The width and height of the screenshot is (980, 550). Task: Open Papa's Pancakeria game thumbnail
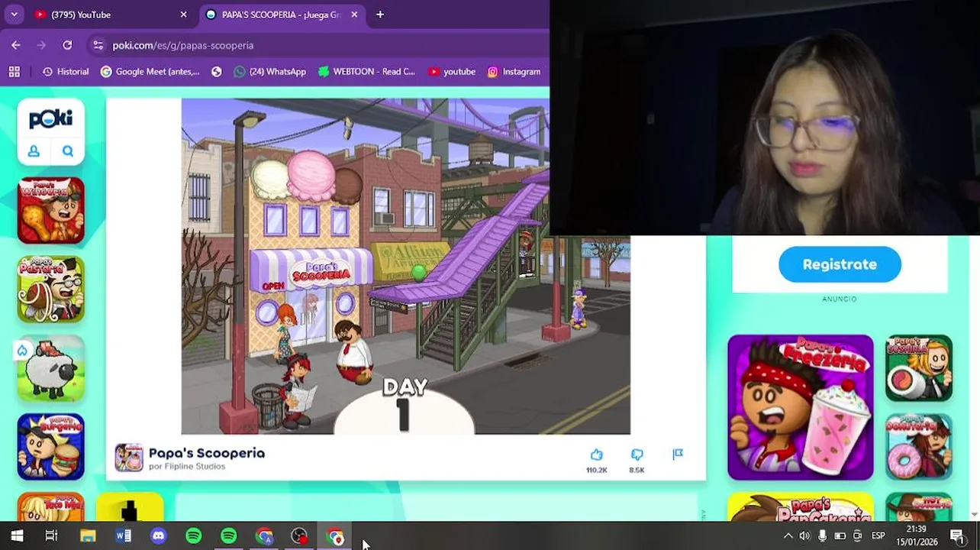[801, 507]
